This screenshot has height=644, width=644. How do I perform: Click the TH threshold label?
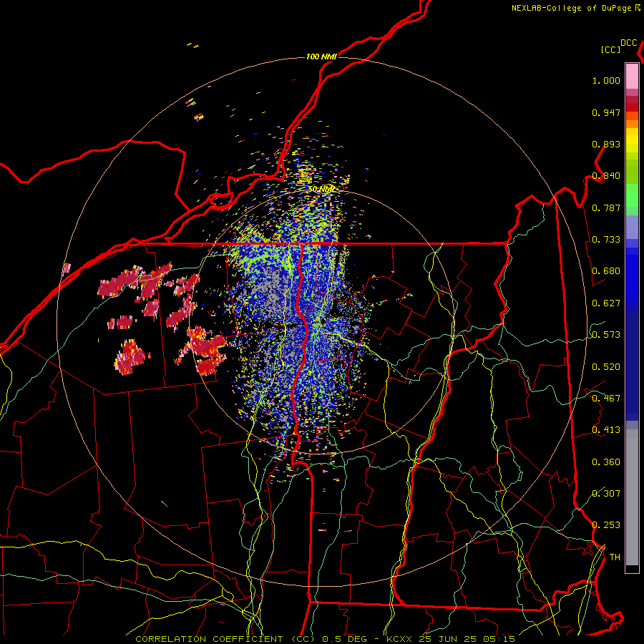pos(615,557)
